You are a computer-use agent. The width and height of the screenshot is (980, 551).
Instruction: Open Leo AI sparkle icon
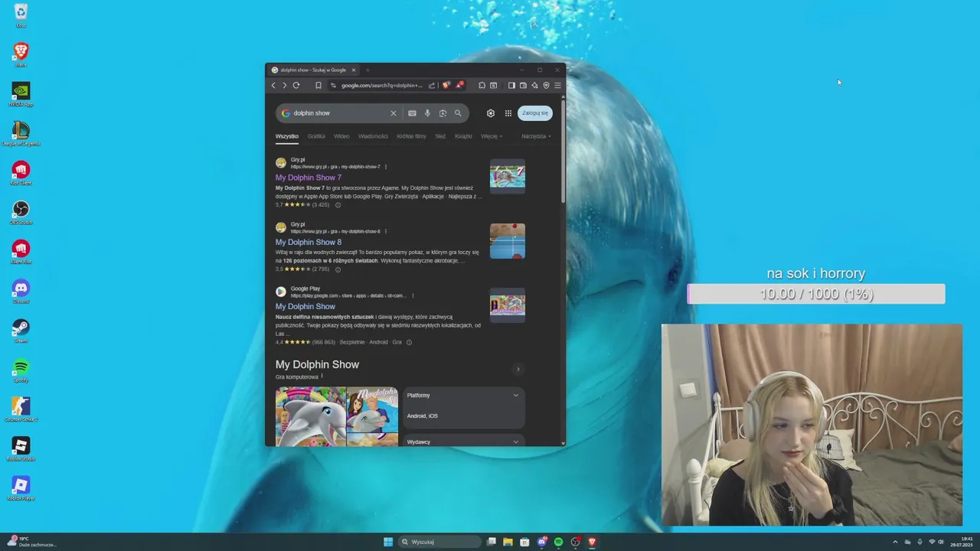pos(534,85)
